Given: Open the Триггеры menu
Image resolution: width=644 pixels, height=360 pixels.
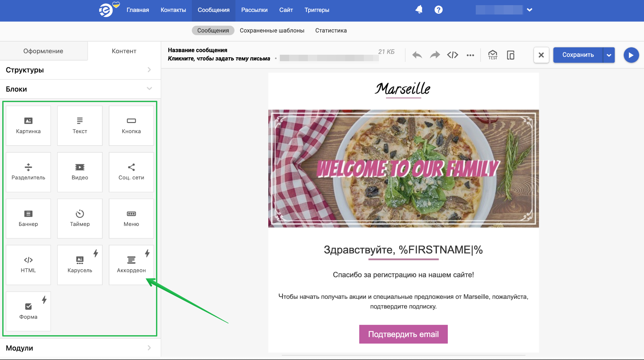Looking at the screenshot, I should pyautogui.click(x=317, y=10).
